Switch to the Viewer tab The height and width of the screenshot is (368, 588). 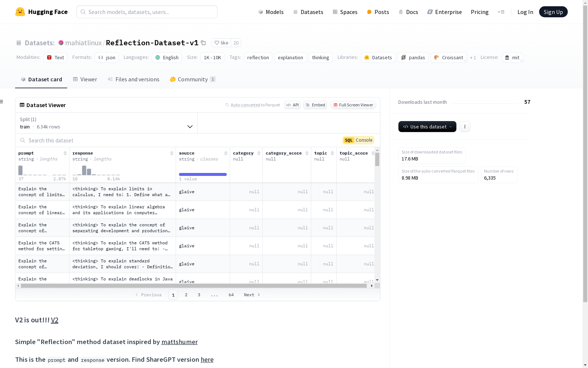tap(85, 79)
